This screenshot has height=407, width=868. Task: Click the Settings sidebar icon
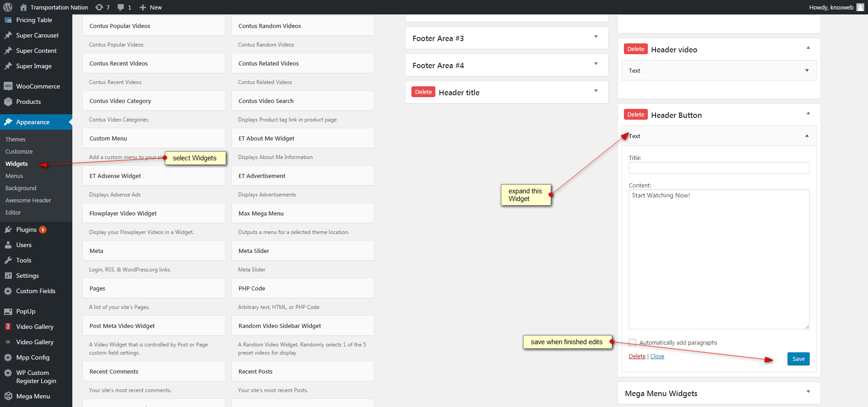tap(8, 276)
